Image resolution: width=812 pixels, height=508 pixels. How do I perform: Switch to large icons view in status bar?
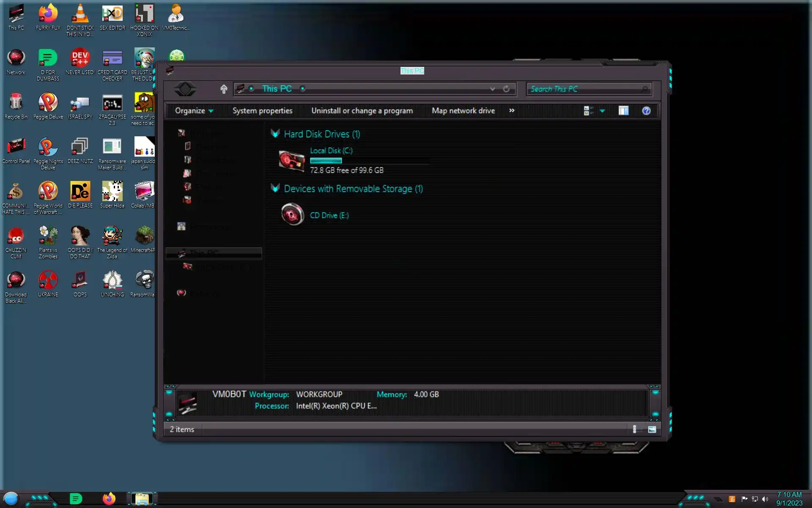pyautogui.click(x=652, y=429)
